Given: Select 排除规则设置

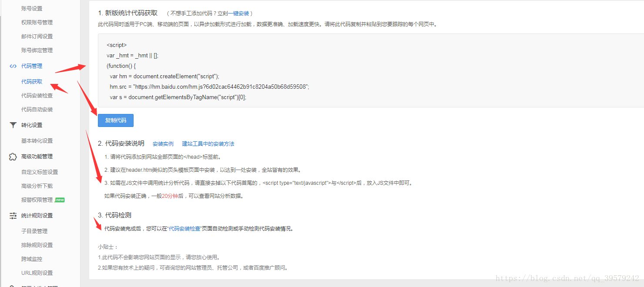Looking at the screenshot, I should click(x=37, y=245).
